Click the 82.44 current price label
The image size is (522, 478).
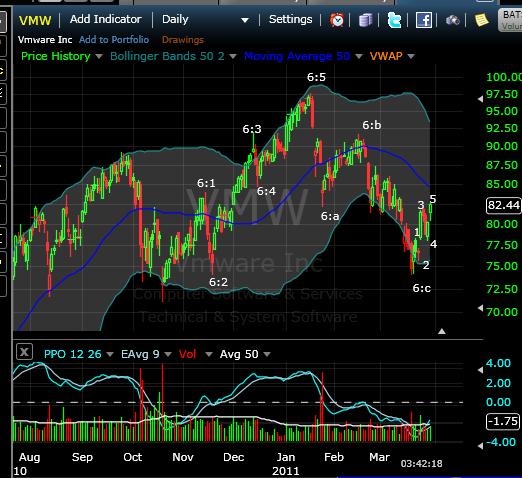pyautogui.click(x=503, y=205)
